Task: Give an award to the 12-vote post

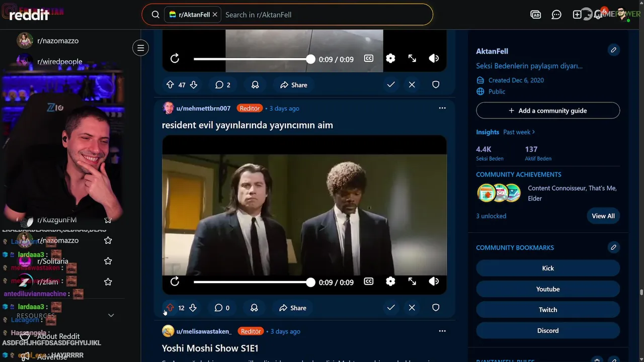Action: click(254, 308)
